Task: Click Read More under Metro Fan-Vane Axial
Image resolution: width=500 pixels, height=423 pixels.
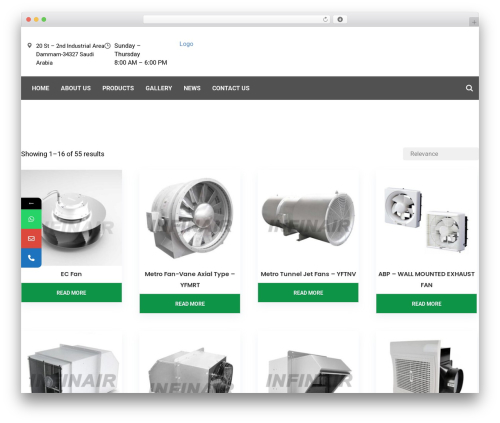Action: tap(190, 304)
